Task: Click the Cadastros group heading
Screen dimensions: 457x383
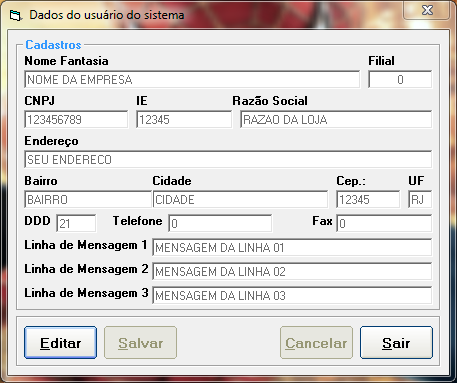Action: pyautogui.click(x=53, y=45)
